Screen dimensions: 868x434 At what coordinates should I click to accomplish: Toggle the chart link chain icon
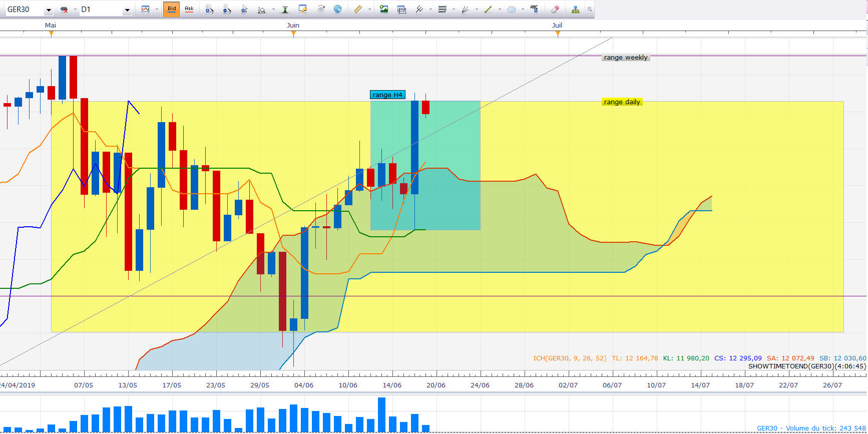[64, 10]
